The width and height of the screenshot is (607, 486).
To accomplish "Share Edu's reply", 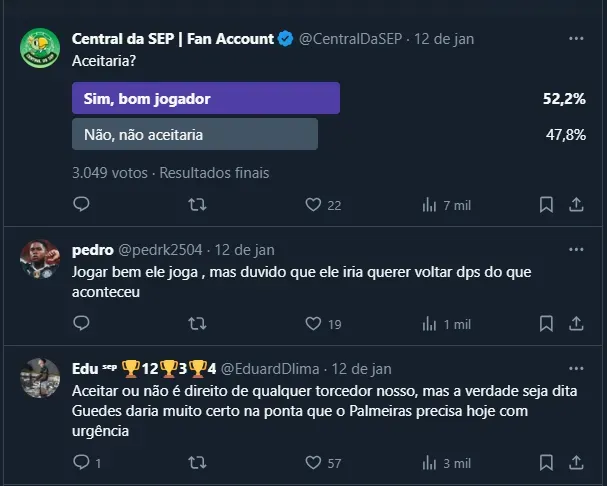I will tap(576, 462).
